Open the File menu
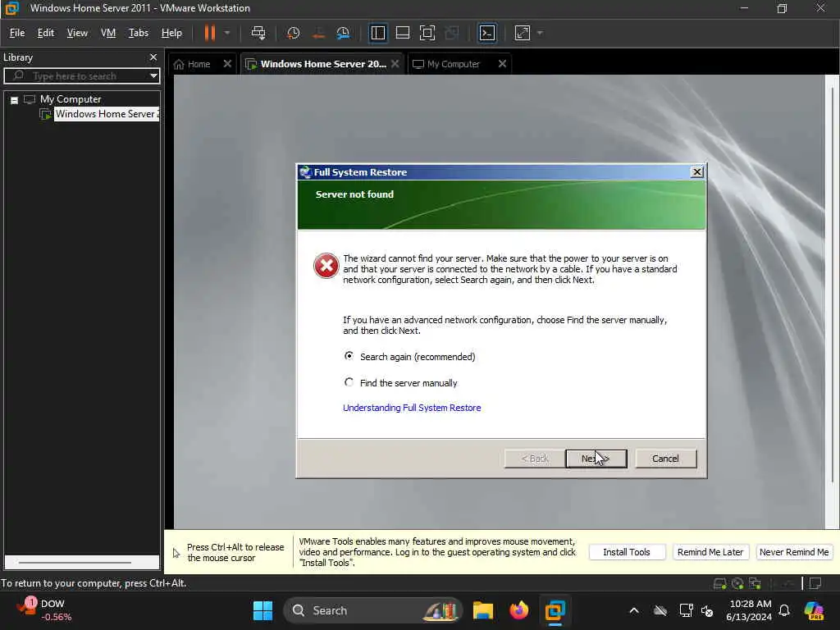This screenshot has width=840, height=630. pyautogui.click(x=17, y=33)
